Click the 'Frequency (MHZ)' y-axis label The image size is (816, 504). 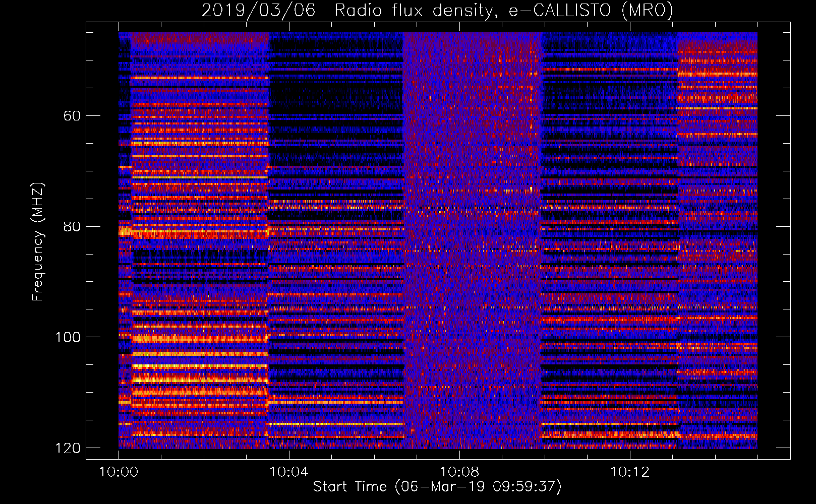point(37,242)
